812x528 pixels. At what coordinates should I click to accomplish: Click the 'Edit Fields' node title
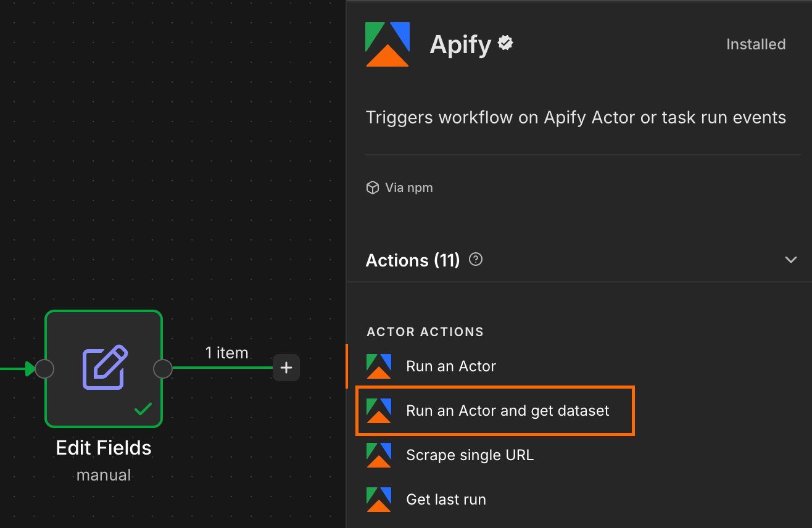point(104,447)
